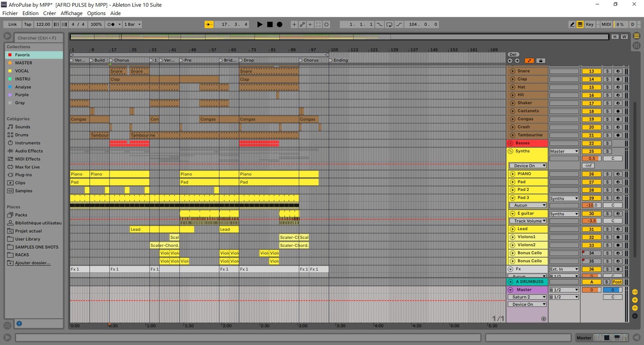
Task: Solo the Snare track
Action: tap(608, 71)
